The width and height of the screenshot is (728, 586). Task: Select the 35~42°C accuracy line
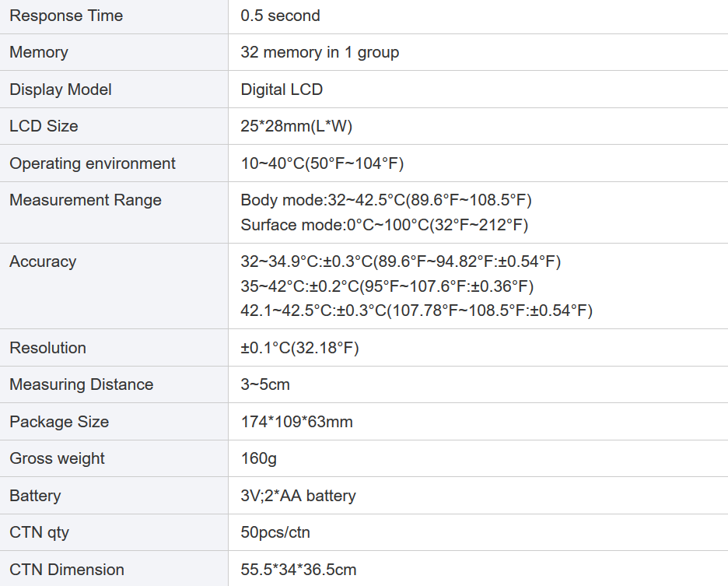click(387, 286)
